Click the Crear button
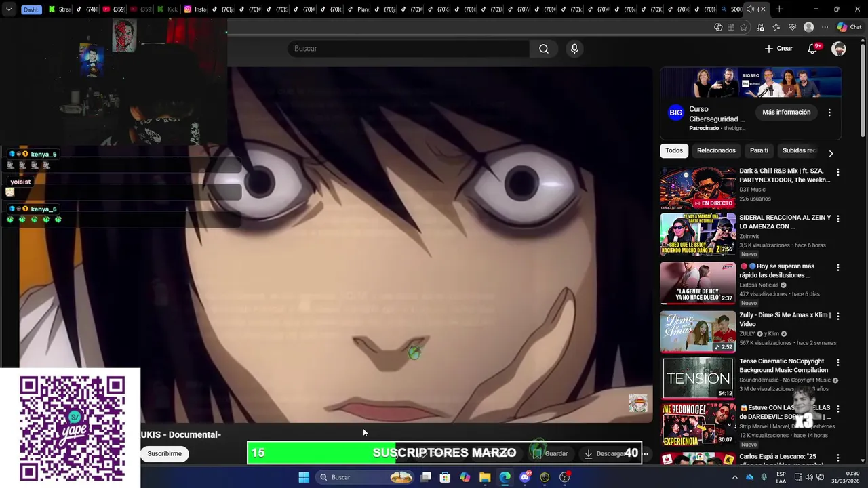Viewport: 868px width, 488px height. click(x=778, y=49)
